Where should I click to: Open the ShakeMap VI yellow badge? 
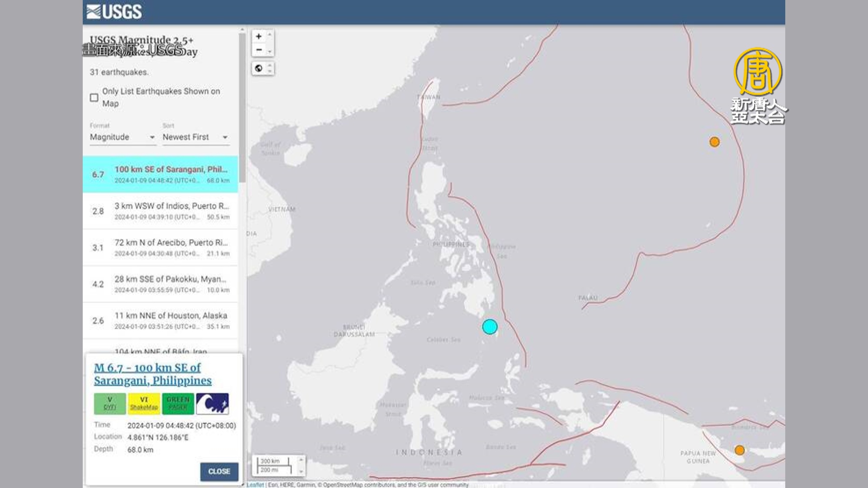tap(144, 404)
